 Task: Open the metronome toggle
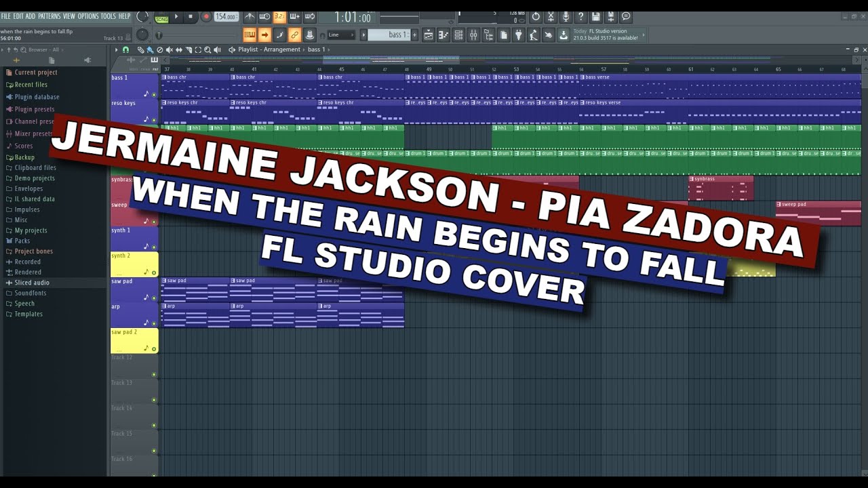[250, 16]
